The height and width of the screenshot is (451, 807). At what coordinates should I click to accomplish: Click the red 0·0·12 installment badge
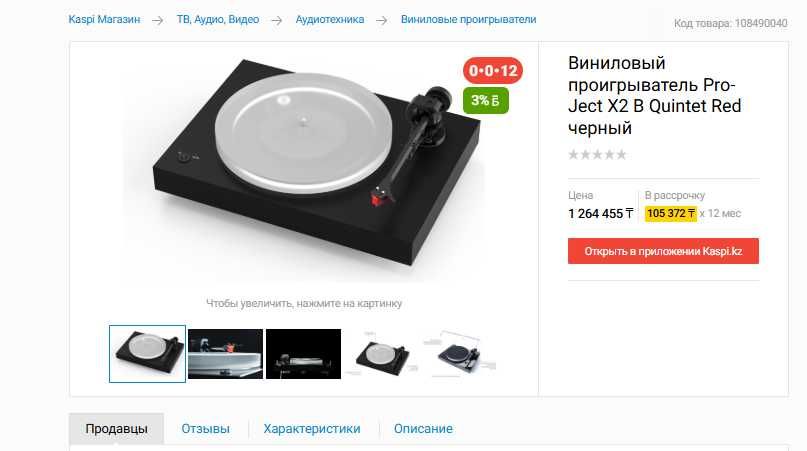tap(493, 71)
